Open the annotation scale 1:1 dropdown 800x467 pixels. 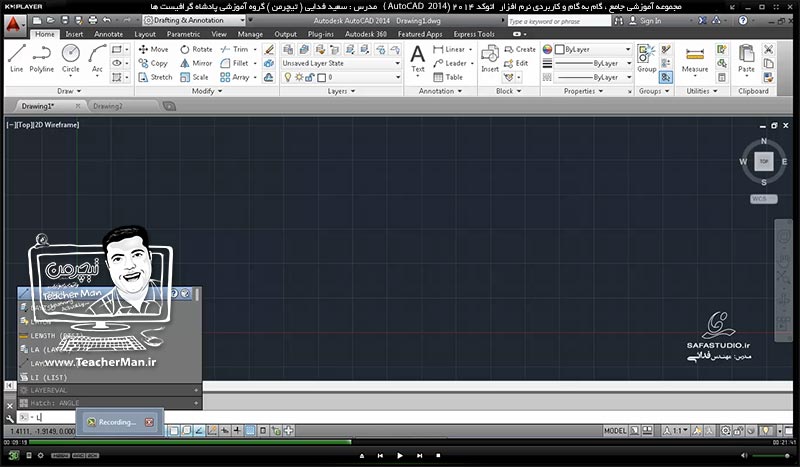tap(678, 431)
